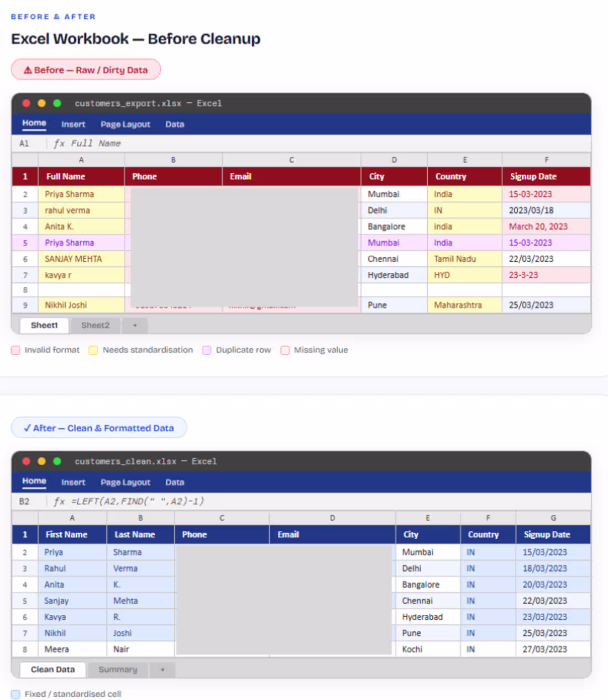Click the fx icon in the customers_clean formula bar
Screen dimensions: 608x700
(59, 501)
